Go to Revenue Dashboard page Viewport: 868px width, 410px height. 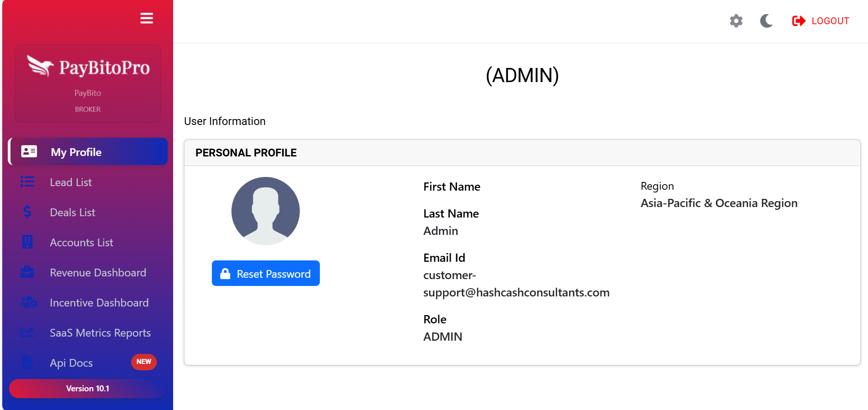tap(98, 273)
